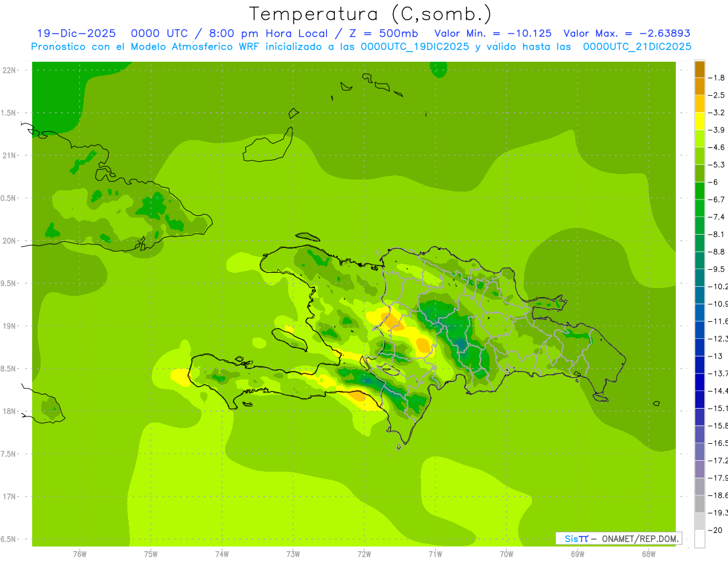Click the '76W' longitude label
Viewport: 728px width, 562px height.
pos(79,554)
